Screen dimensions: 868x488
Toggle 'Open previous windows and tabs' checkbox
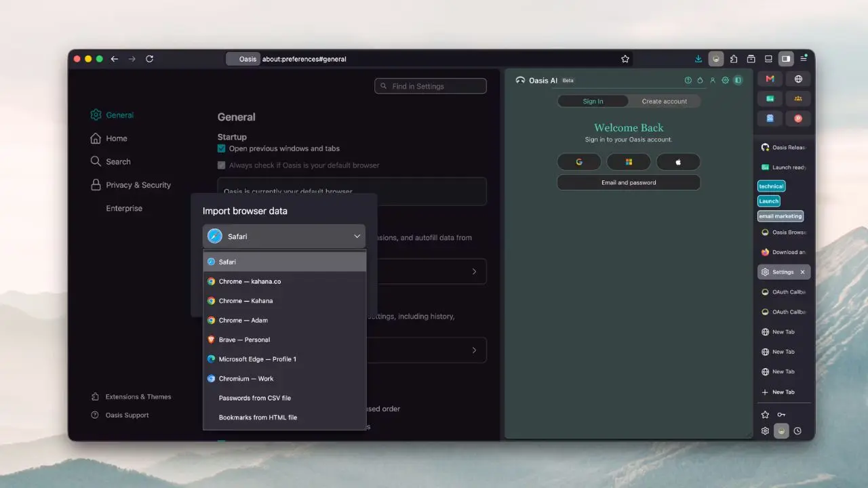point(221,148)
